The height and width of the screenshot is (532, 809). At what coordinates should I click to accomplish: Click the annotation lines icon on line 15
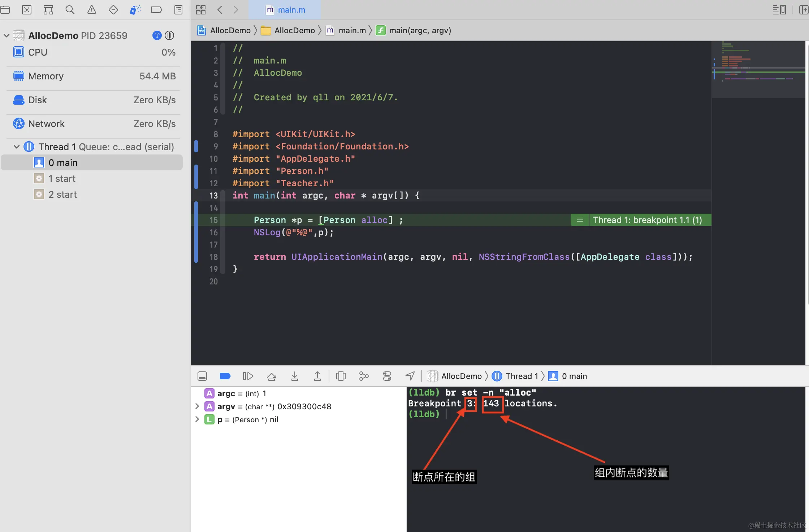(580, 220)
